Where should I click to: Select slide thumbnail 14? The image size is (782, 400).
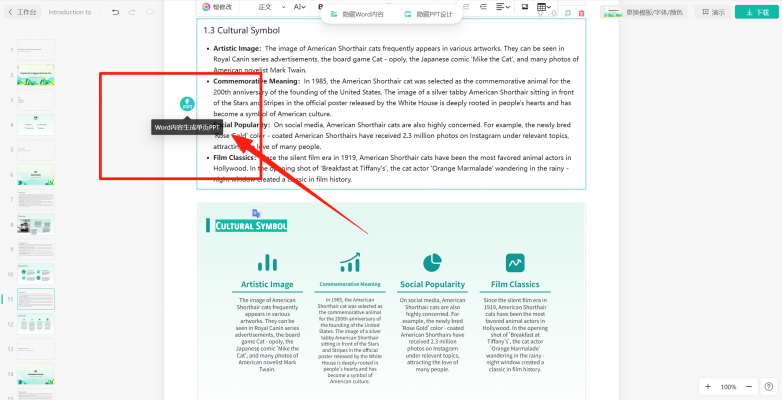point(36,374)
